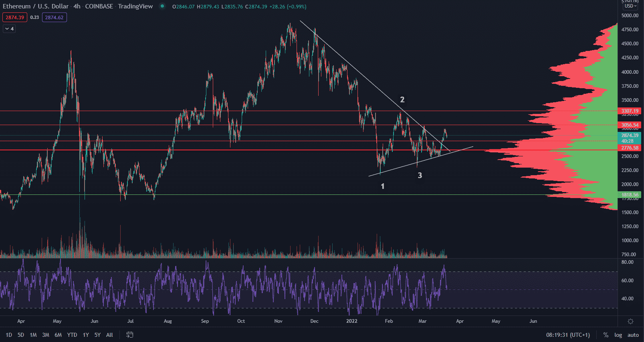The height and width of the screenshot is (342, 644).
Task: Select the trendline annotation label 2
Action: pos(402,99)
